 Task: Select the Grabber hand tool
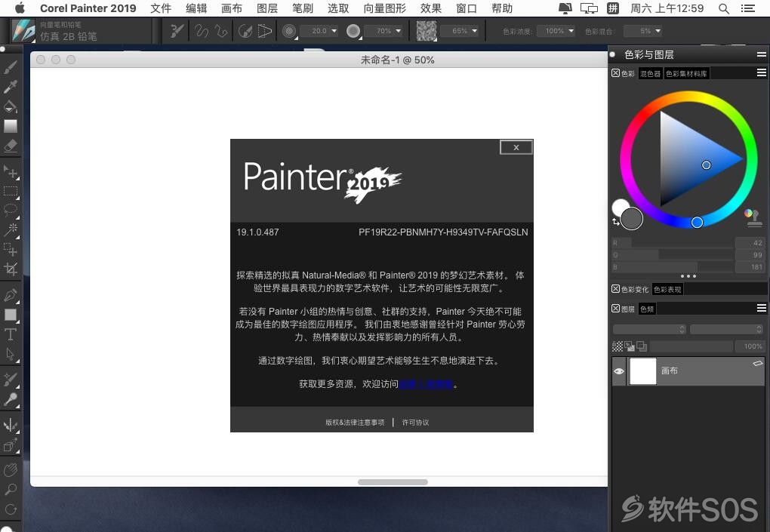pos(11,470)
